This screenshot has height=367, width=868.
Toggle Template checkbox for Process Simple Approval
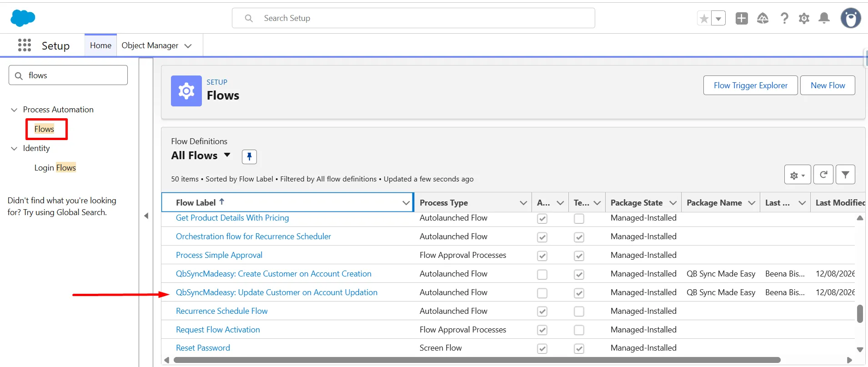[x=579, y=256]
